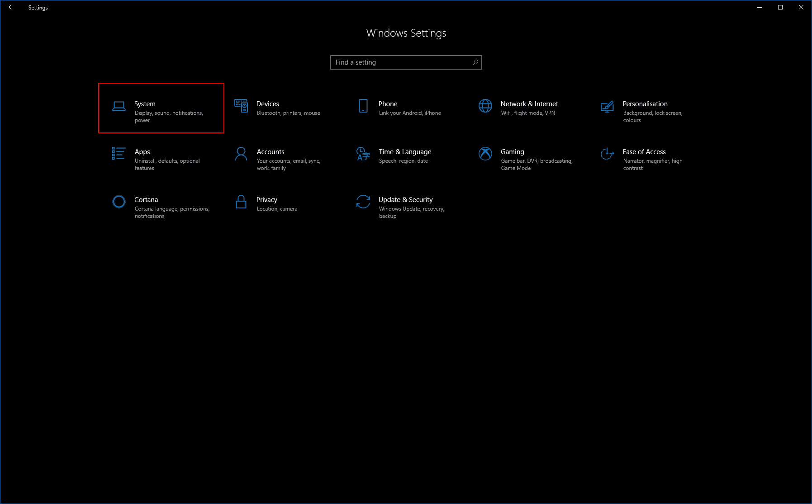Screen dimensions: 812x504
Task: Click the Cortana circle icon
Action: (x=119, y=202)
